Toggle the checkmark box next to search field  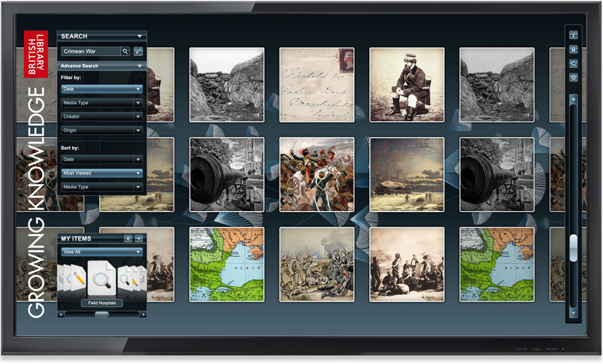tap(138, 51)
